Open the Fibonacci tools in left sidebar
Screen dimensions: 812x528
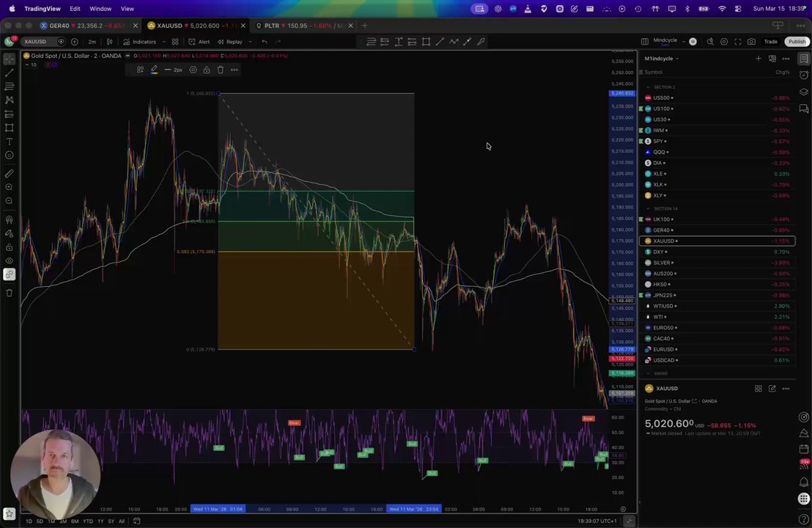(x=10, y=87)
